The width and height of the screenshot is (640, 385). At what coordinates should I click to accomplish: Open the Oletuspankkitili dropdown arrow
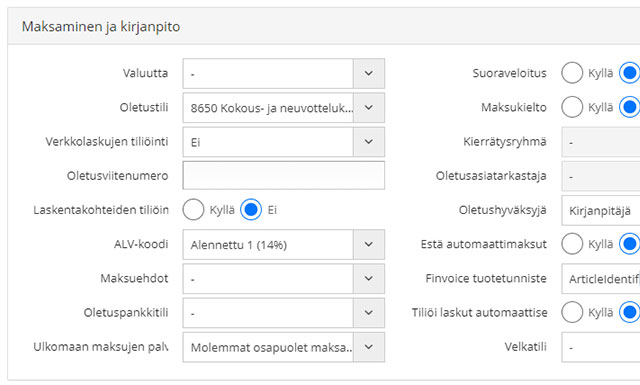tap(369, 313)
